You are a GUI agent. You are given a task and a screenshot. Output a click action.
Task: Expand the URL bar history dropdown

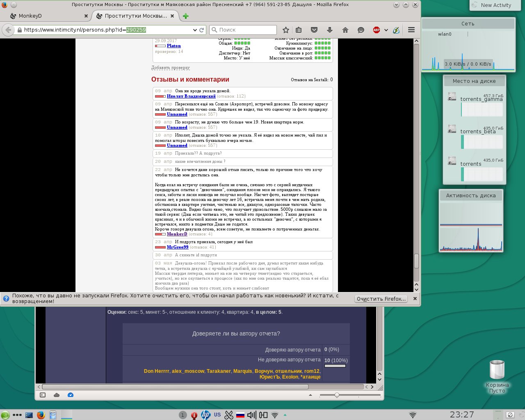click(195, 30)
